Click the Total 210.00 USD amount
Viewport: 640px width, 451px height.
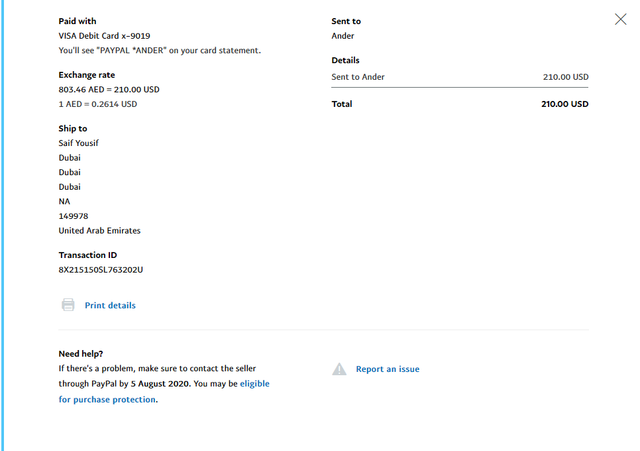click(565, 104)
